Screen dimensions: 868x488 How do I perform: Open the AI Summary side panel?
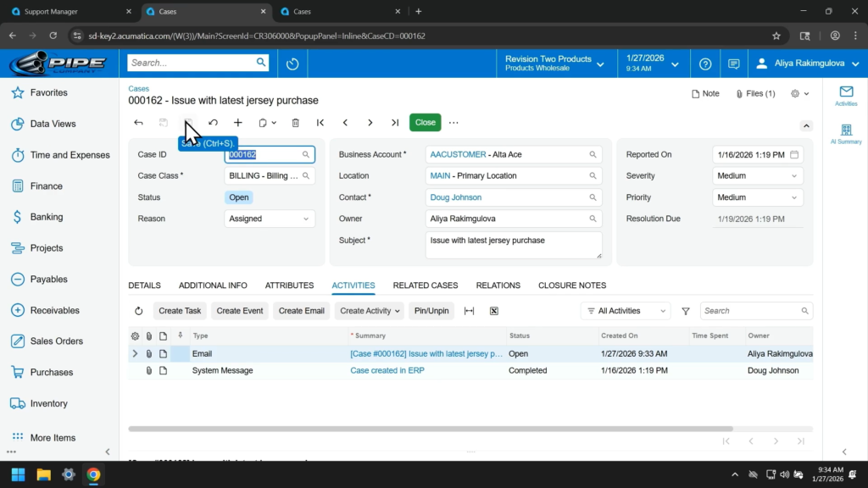[845, 134]
